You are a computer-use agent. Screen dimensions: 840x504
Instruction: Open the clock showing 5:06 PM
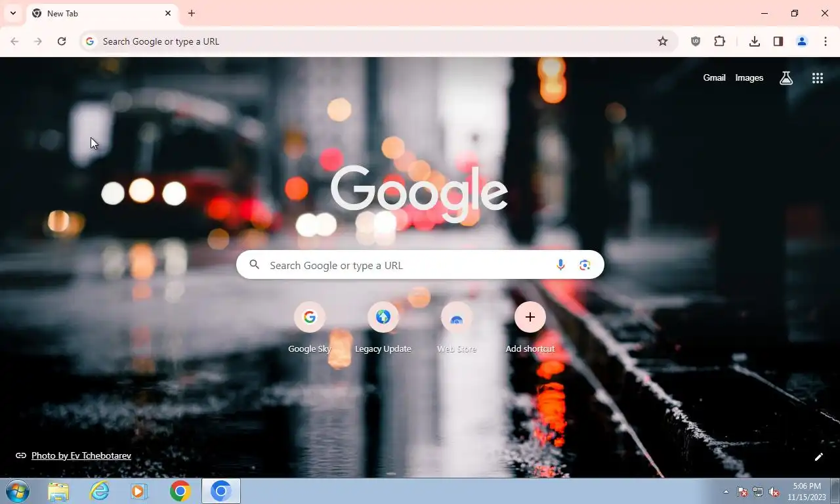pos(807,492)
